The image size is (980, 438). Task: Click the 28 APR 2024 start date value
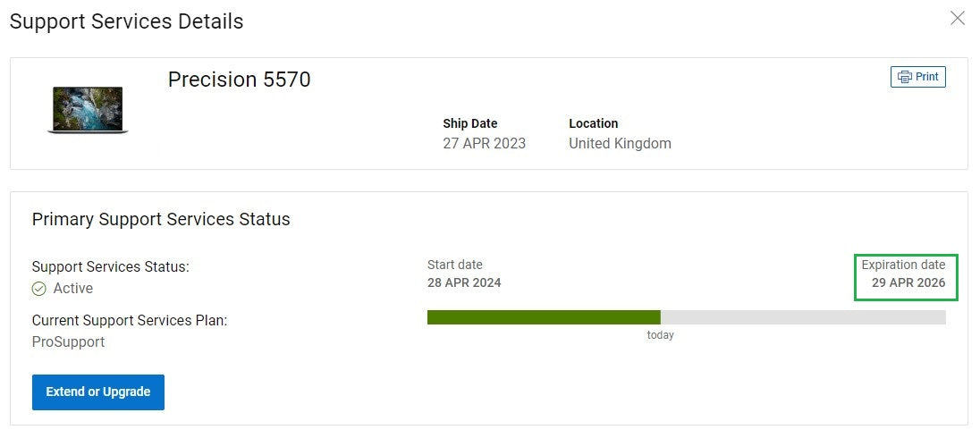click(464, 283)
